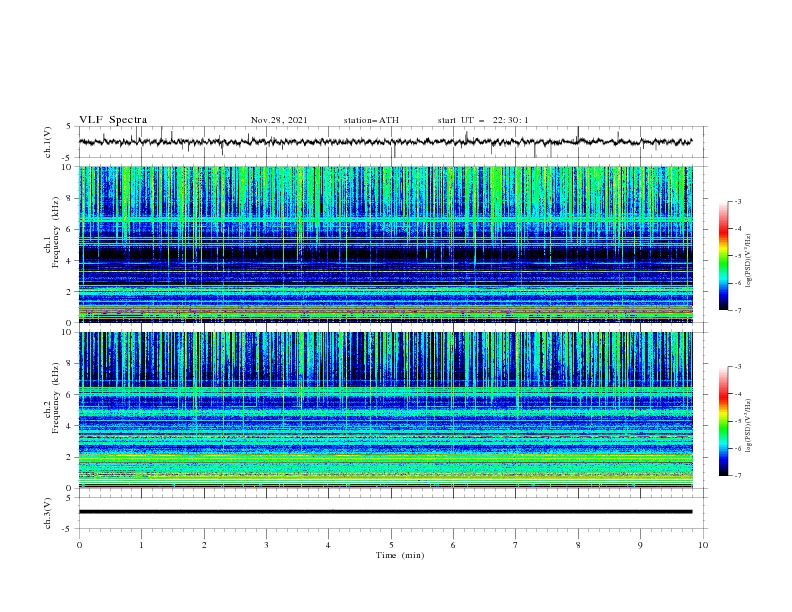Click the ch.2 frequency tick label "6"

(71, 395)
